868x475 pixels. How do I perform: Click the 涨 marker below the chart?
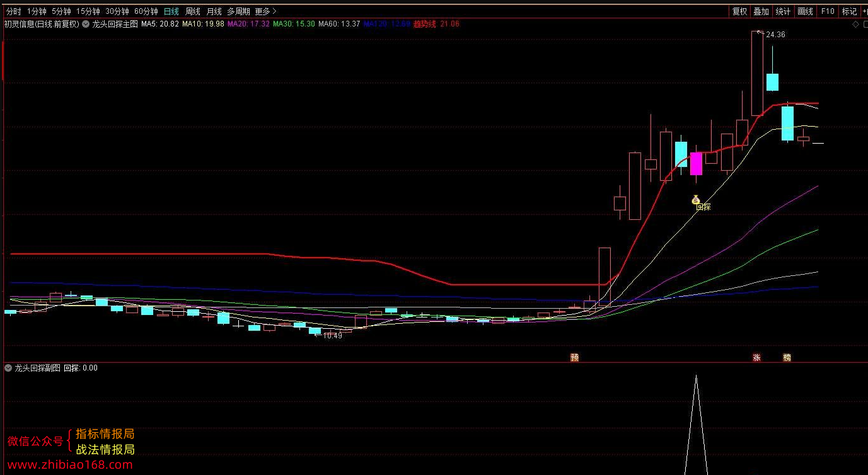(756, 357)
